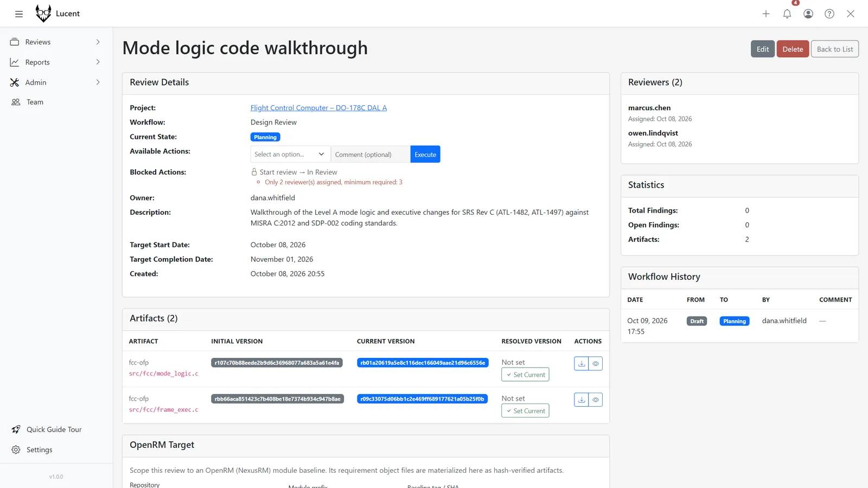The width and height of the screenshot is (868, 488).
Task: Download the frame_exec.c artifact
Action: (x=582, y=400)
